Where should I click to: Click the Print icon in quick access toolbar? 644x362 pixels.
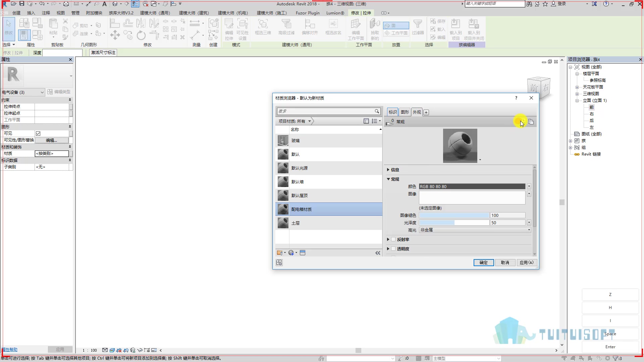click(66, 4)
